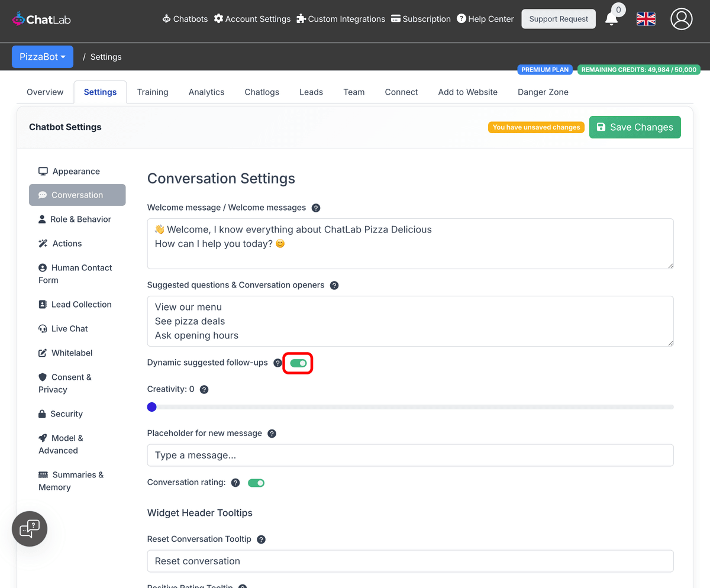The image size is (710, 588).
Task: Click the Lead Collection sidebar icon
Action: 42,304
